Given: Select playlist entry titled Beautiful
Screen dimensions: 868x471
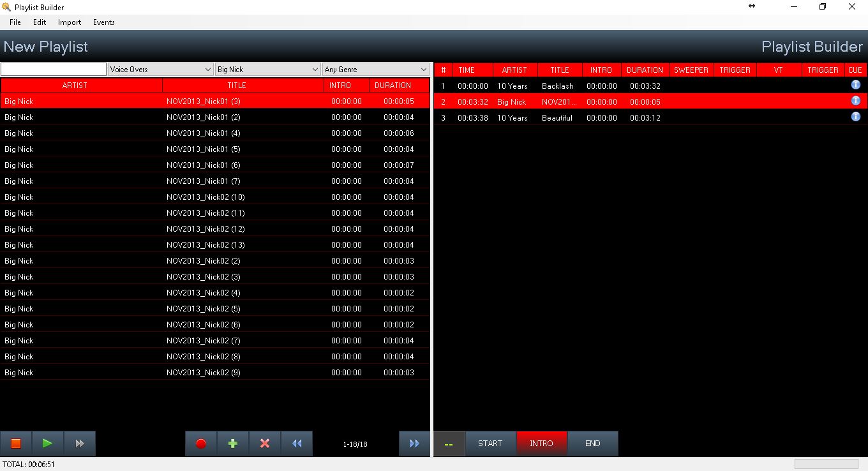Looking at the screenshot, I should 650,118.
